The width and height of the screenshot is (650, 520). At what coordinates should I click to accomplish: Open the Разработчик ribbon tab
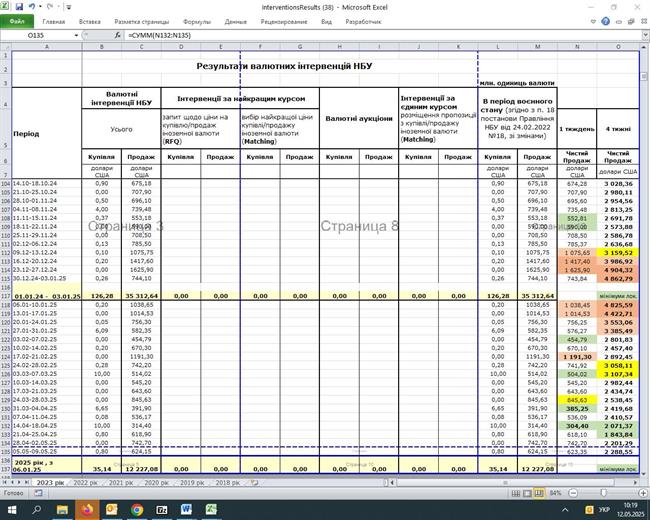coord(363,22)
